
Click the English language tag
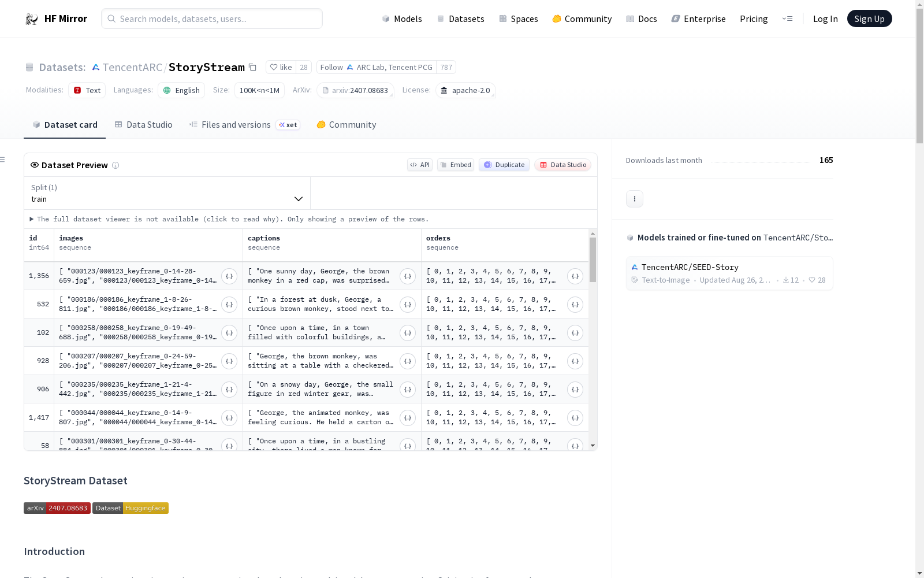point(181,90)
